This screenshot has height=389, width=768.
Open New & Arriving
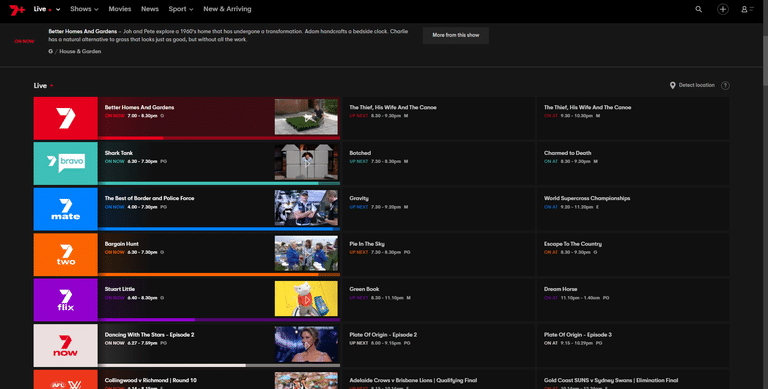(x=227, y=9)
